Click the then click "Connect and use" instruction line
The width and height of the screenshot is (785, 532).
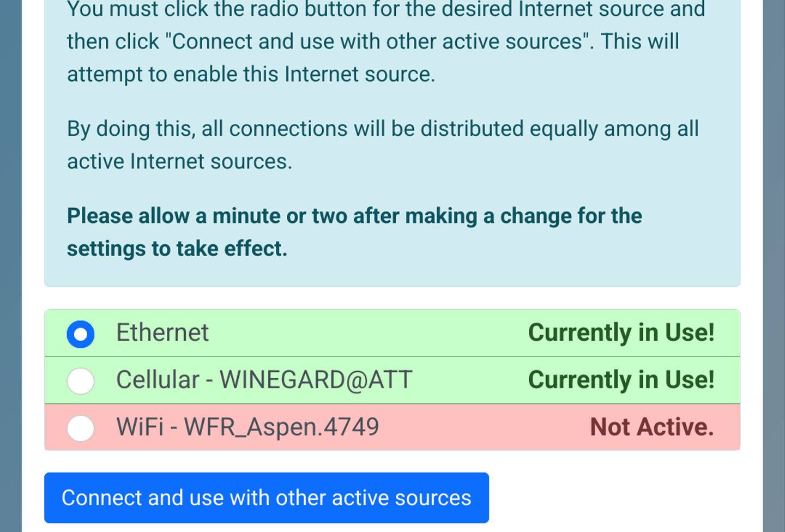(x=373, y=41)
